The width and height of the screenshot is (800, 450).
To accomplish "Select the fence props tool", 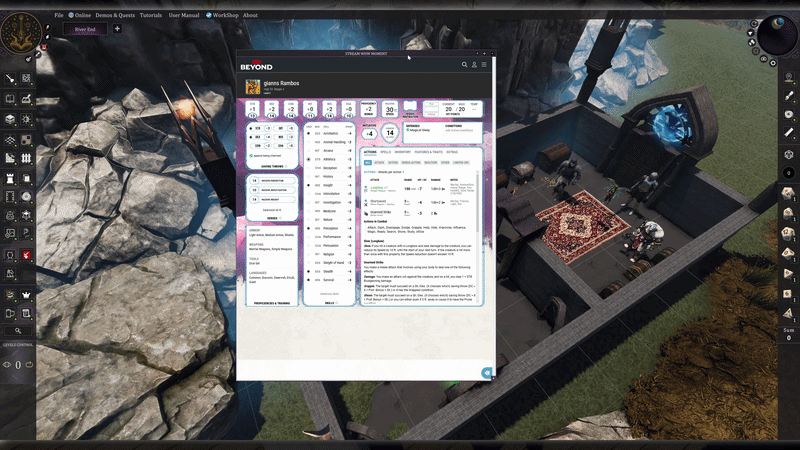I will [26, 159].
